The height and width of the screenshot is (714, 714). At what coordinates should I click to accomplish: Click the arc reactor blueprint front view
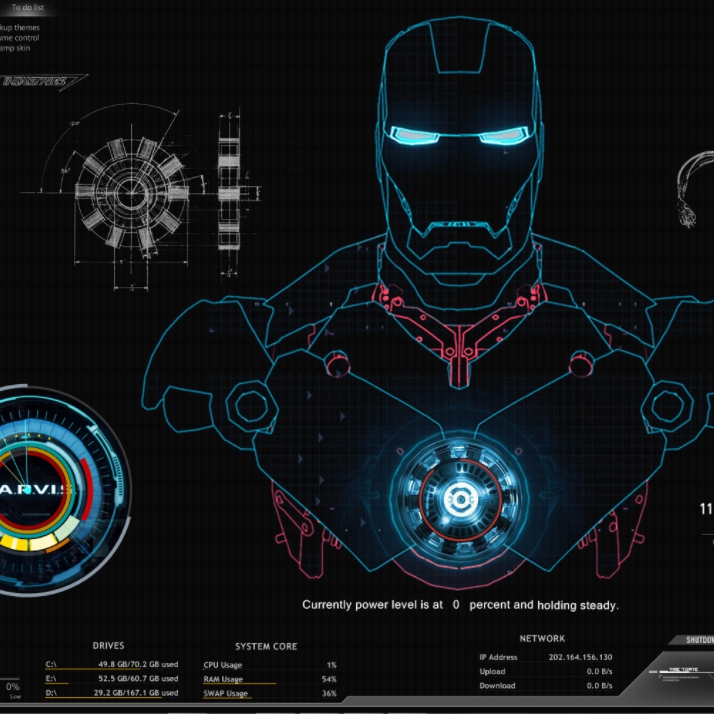[x=132, y=193]
